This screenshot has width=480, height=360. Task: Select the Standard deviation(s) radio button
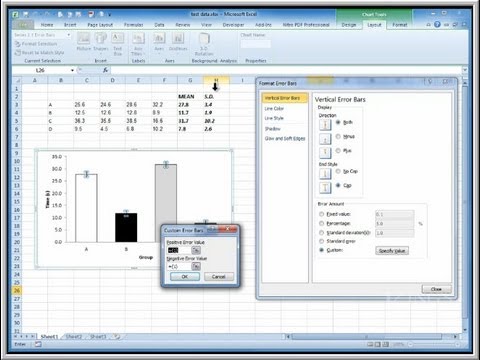tap(322, 233)
